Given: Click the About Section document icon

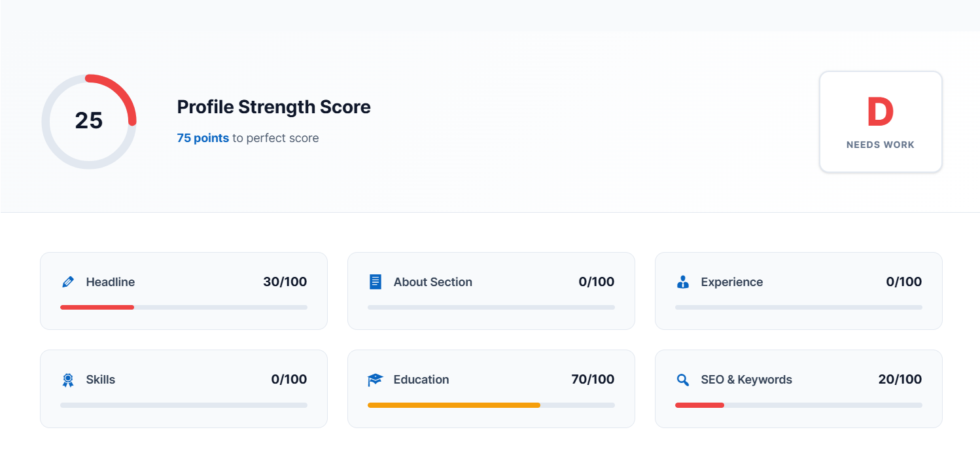Looking at the screenshot, I should coord(375,282).
